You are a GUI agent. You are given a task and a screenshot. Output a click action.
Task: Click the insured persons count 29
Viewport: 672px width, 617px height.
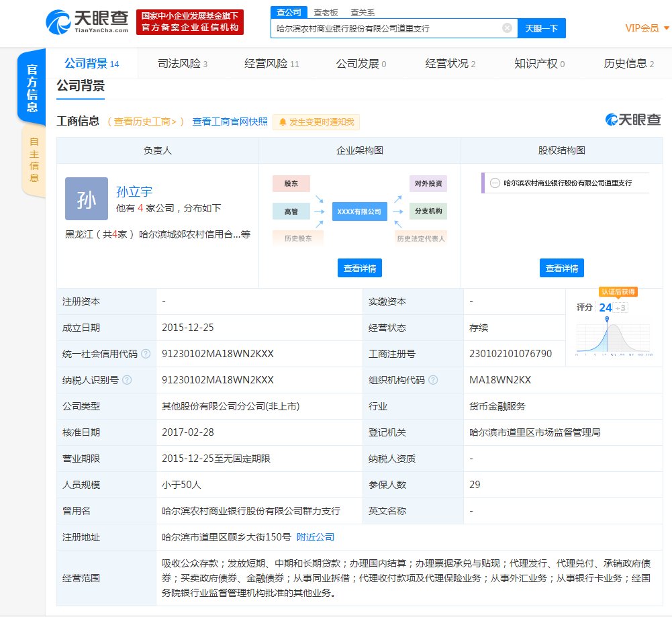[475, 485]
